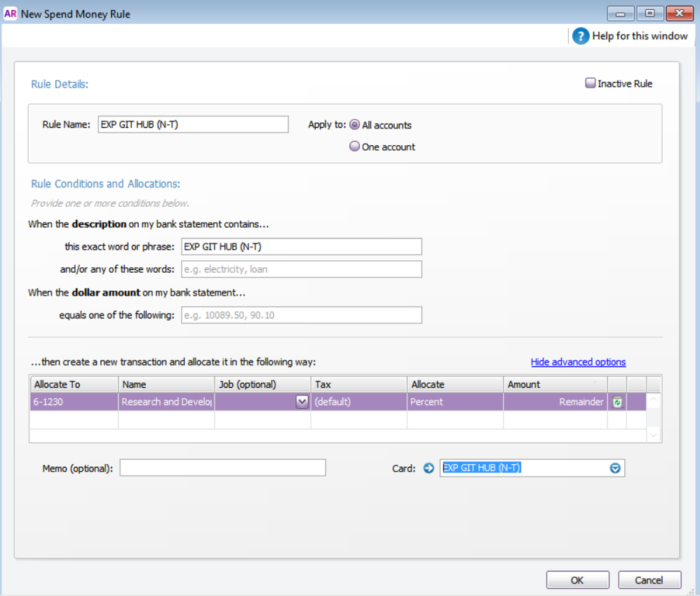Click the Rule Name text field
Screen dimensions: 700x596
coord(193,124)
